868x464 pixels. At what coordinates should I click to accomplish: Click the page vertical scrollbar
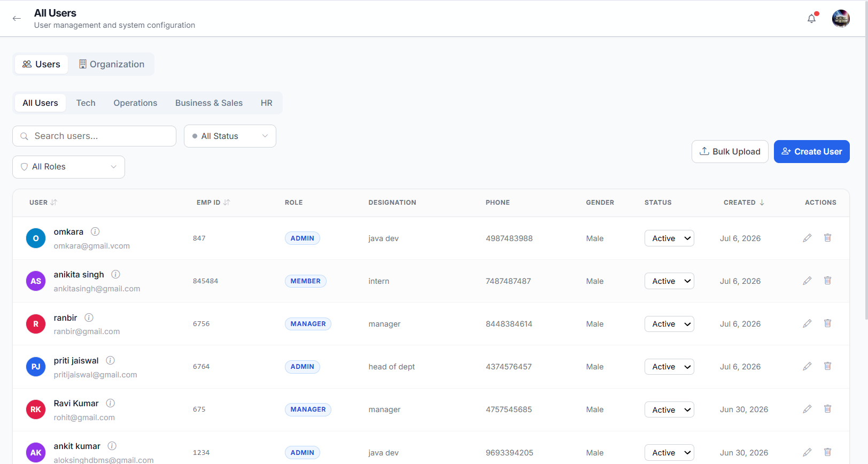click(x=866, y=160)
